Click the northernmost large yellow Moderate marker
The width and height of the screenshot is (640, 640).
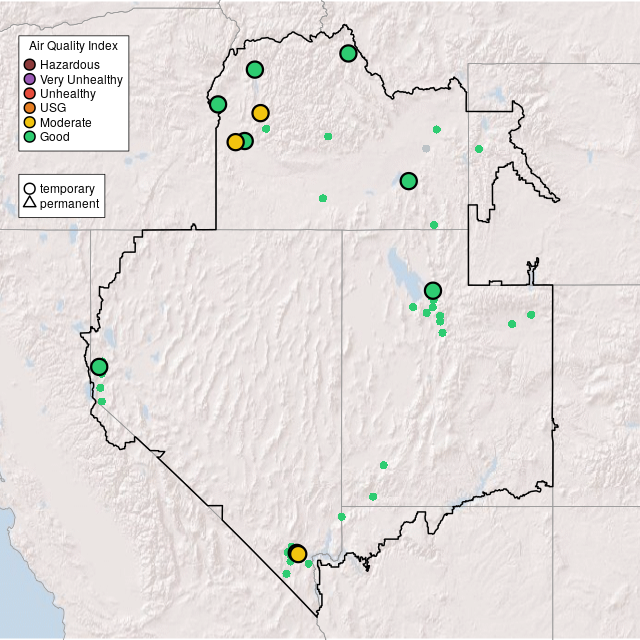click(260, 113)
